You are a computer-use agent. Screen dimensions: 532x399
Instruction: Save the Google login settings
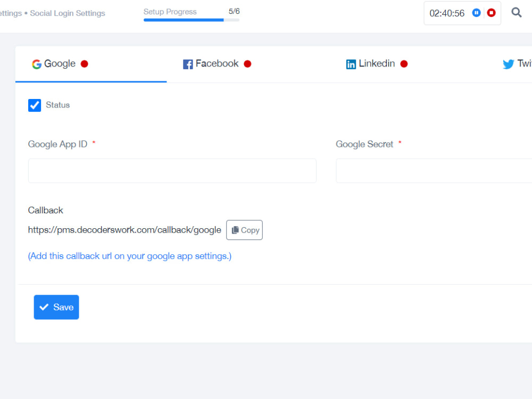tap(56, 307)
